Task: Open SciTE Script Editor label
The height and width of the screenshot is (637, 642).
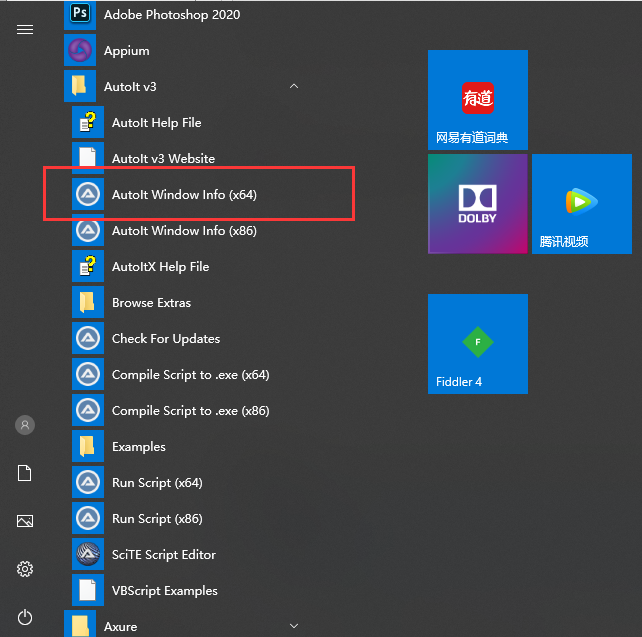Action: (164, 555)
